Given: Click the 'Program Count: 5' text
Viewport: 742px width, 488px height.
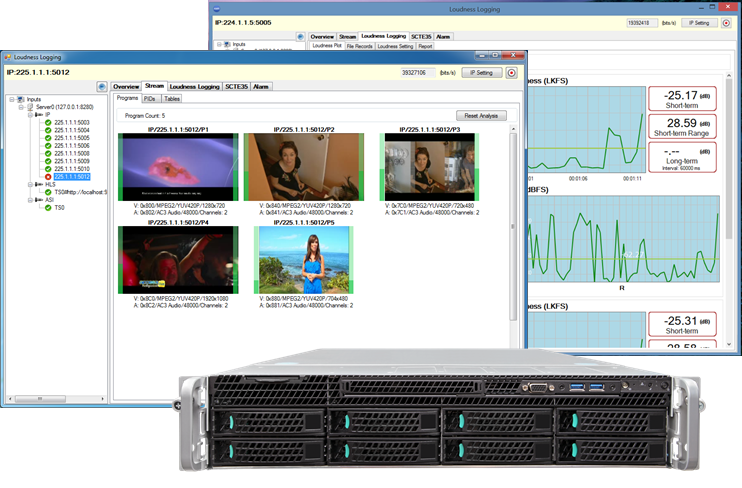Looking at the screenshot, I should click(x=145, y=115).
